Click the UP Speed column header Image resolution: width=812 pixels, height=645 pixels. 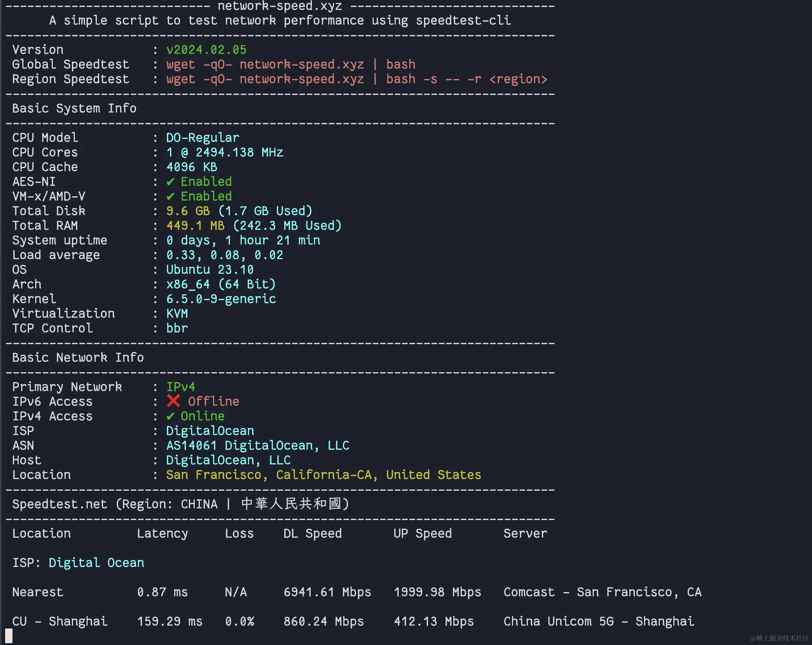[x=423, y=534]
